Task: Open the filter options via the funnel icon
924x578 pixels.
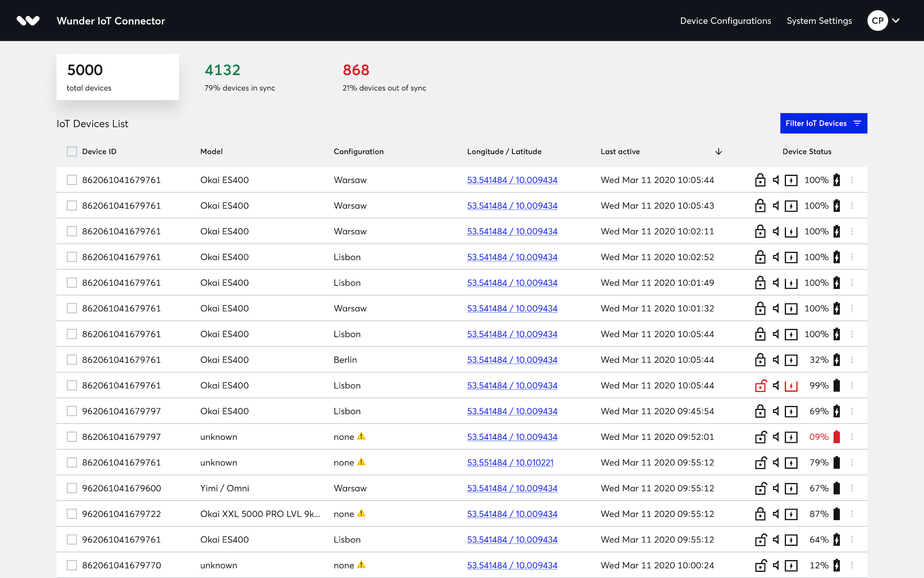Action: (858, 123)
